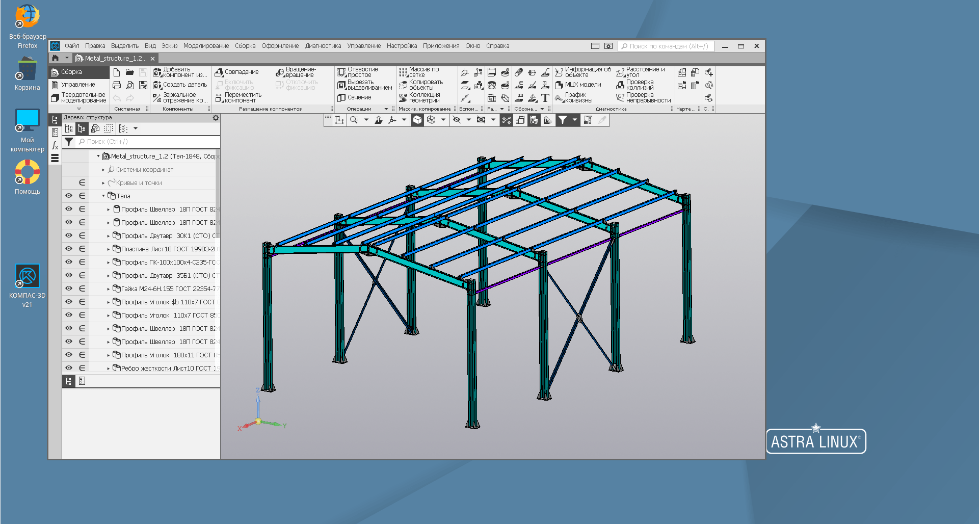Expand the 'Системы координат' tree node

coord(103,170)
